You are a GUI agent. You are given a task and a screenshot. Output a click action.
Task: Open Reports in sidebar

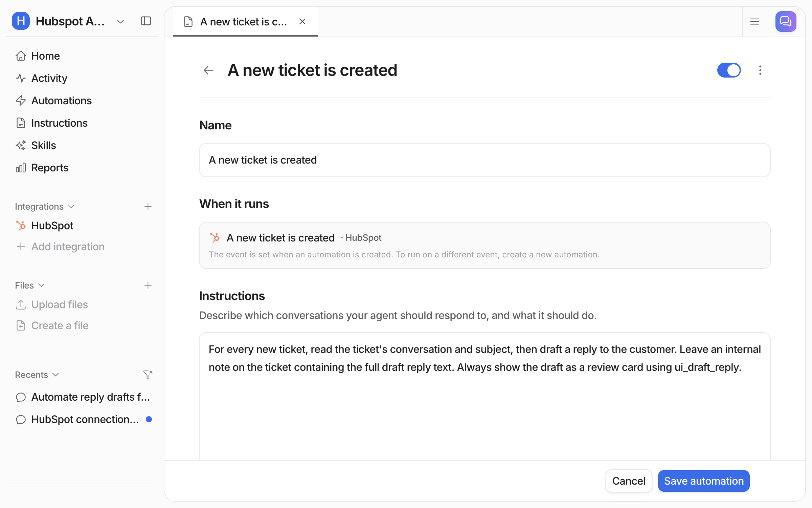pyautogui.click(x=82, y=168)
